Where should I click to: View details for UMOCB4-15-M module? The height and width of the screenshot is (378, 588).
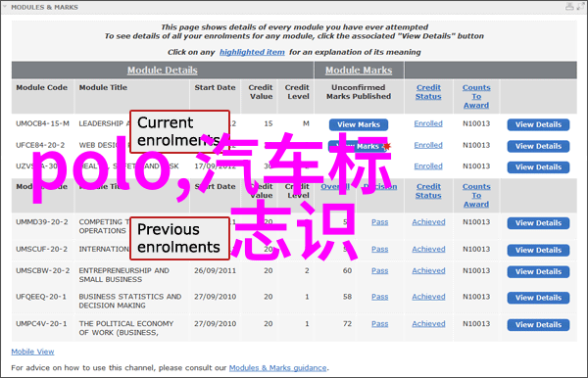pos(538,124)
